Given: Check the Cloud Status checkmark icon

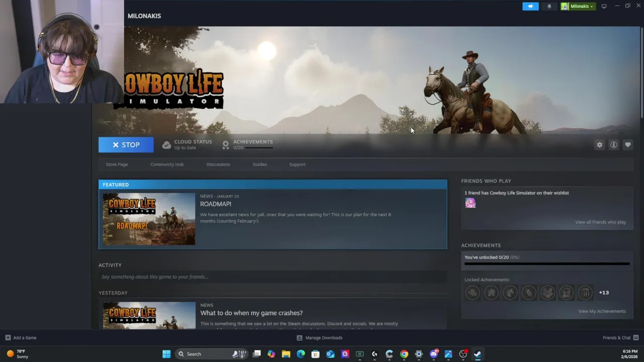Looking at the screenshot, I should point(167,145).
